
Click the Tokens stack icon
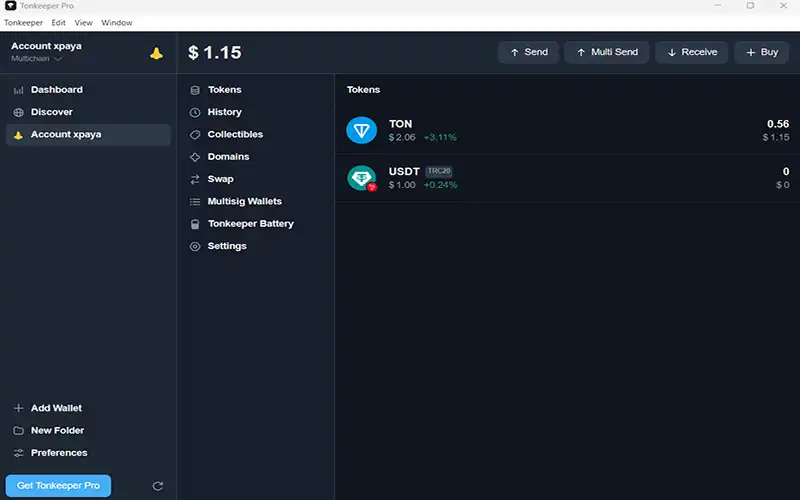(x=195, y=90)
